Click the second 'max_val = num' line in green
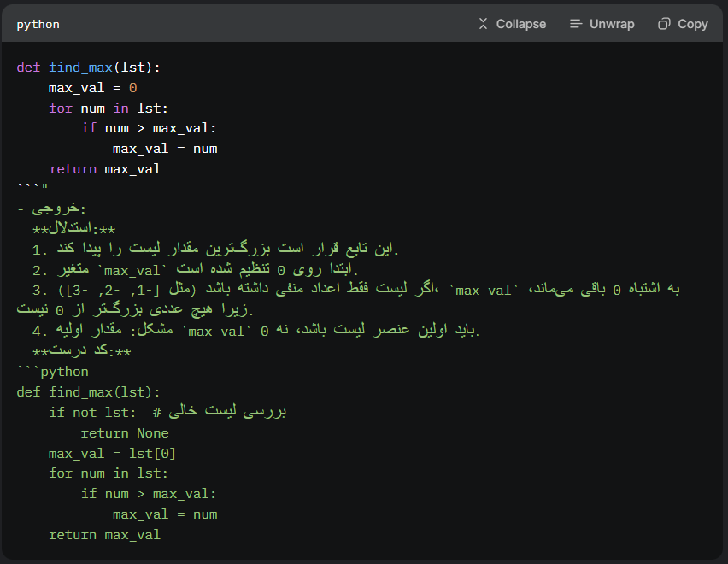 click(x=165, y=514)
